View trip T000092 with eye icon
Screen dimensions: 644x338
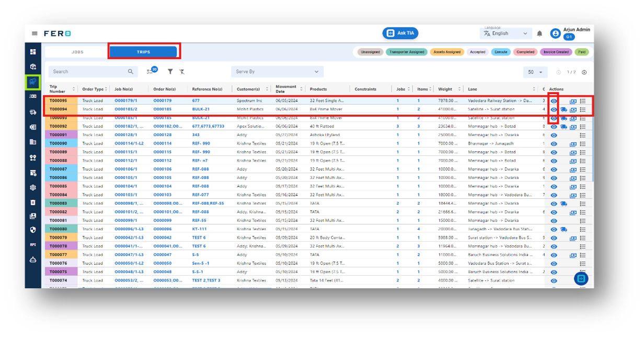[x=554, y=127]
